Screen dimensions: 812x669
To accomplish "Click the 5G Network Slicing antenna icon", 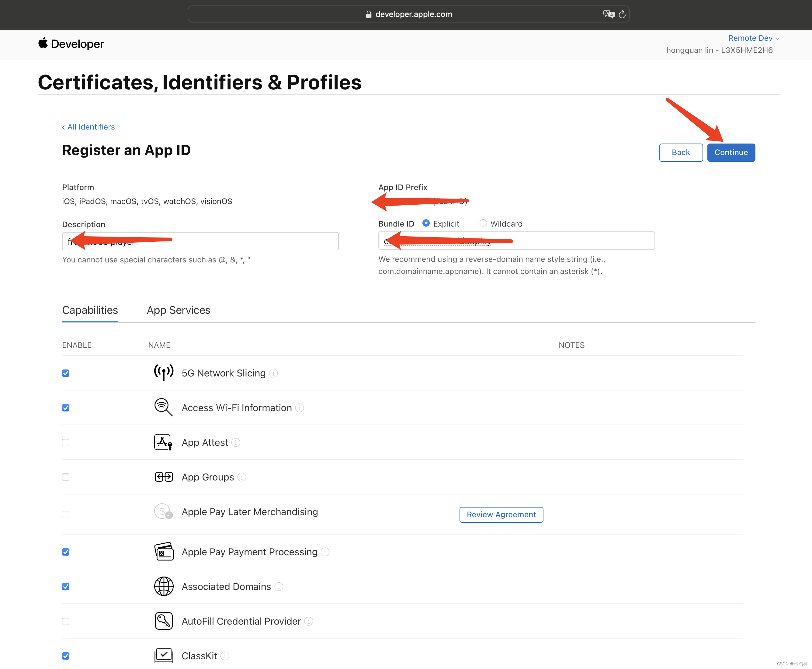I will (163, 372).
